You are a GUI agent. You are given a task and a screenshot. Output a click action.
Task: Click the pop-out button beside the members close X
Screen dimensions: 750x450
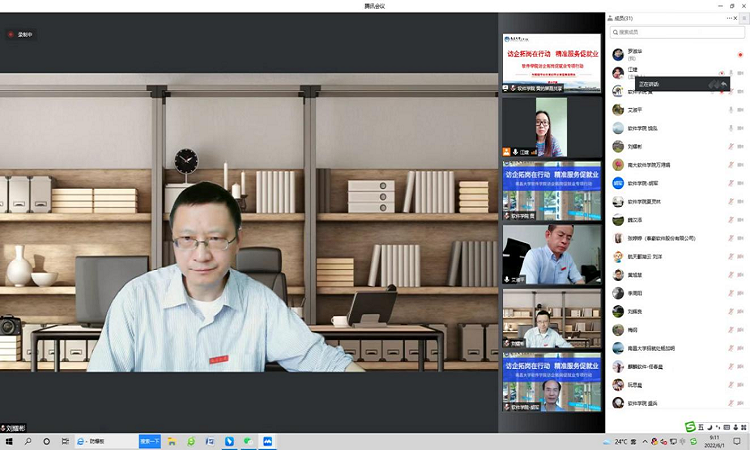click(745, 18)
